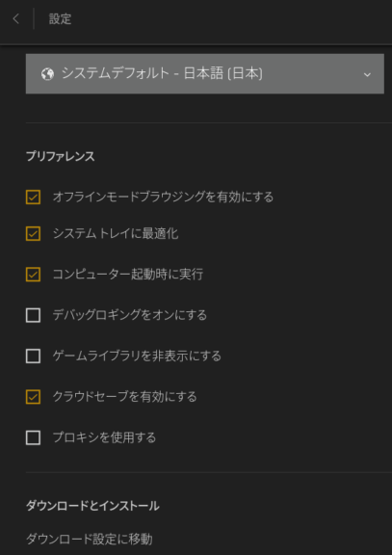Screen dimensions: 392x555
Task: Open ダウンロード設定に移動 link
Action: [90, 540]
